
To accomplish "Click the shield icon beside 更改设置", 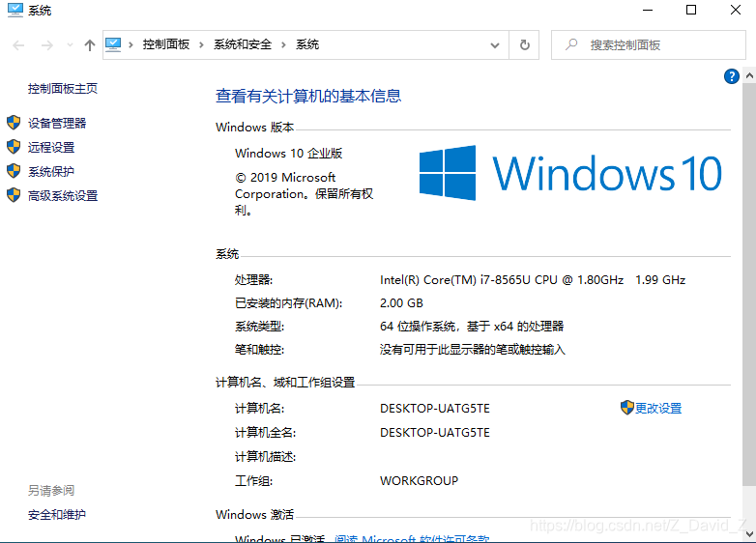I will click(626, 408).
